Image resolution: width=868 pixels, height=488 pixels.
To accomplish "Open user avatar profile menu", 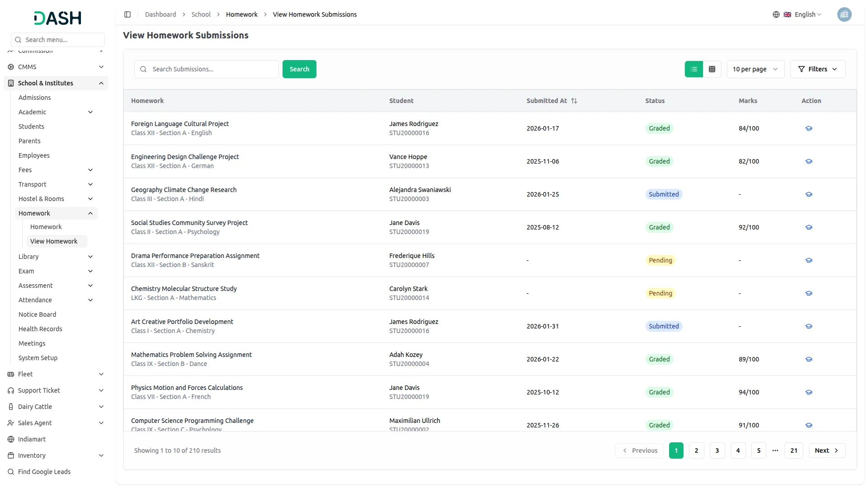I will (x=844, y=14).
